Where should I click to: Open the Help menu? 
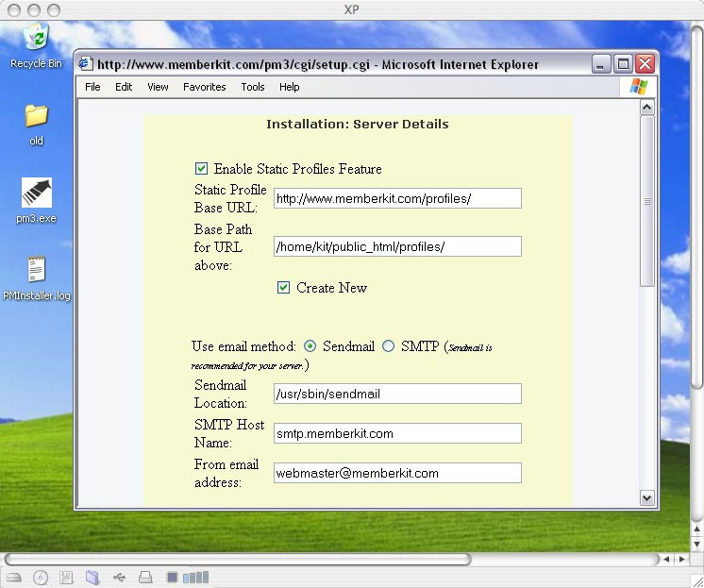(289, 87)
